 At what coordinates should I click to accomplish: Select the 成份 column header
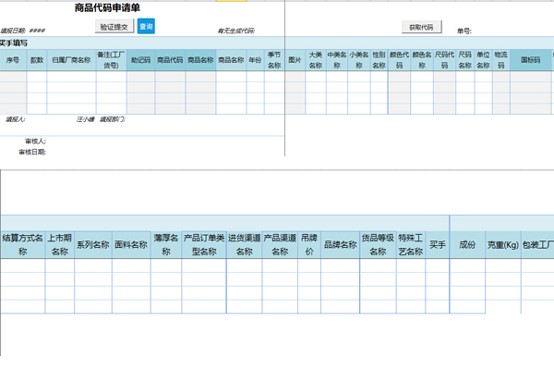[467, 245]
